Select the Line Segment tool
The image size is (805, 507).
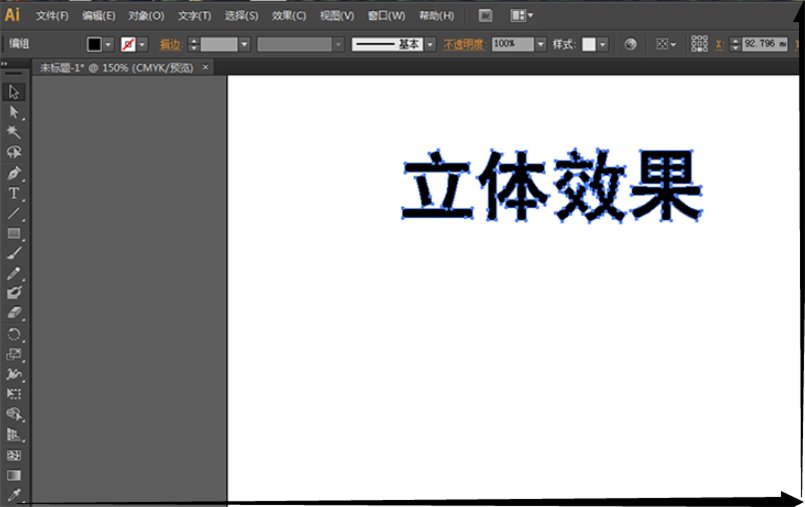click(14, 213)
